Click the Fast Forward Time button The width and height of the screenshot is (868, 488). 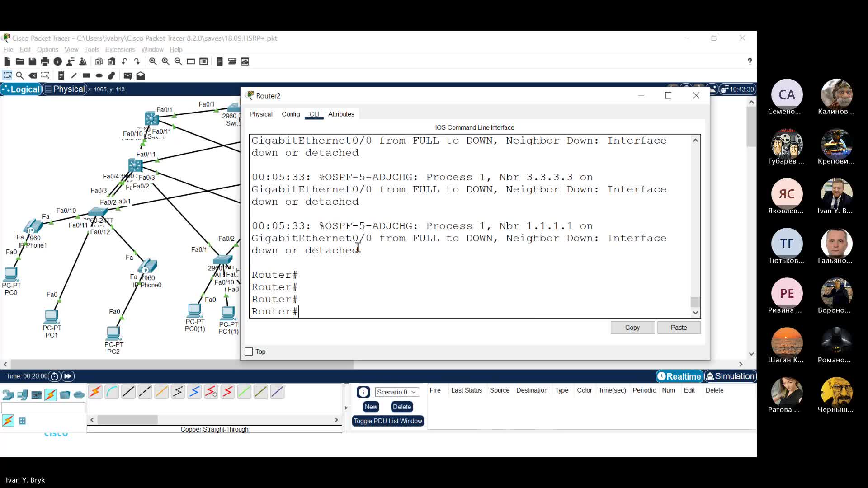click(x=68, y=376)
